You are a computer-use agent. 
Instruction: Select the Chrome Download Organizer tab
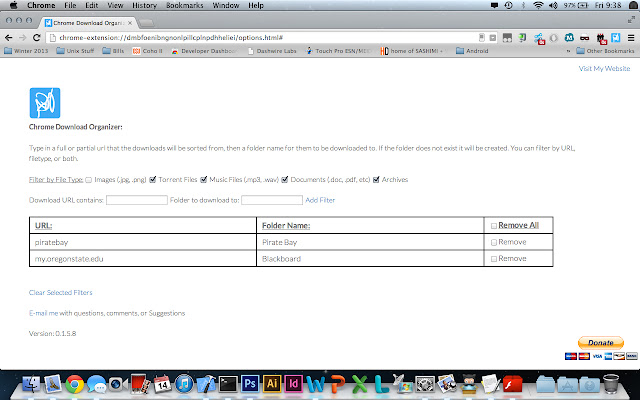point(88,23)
